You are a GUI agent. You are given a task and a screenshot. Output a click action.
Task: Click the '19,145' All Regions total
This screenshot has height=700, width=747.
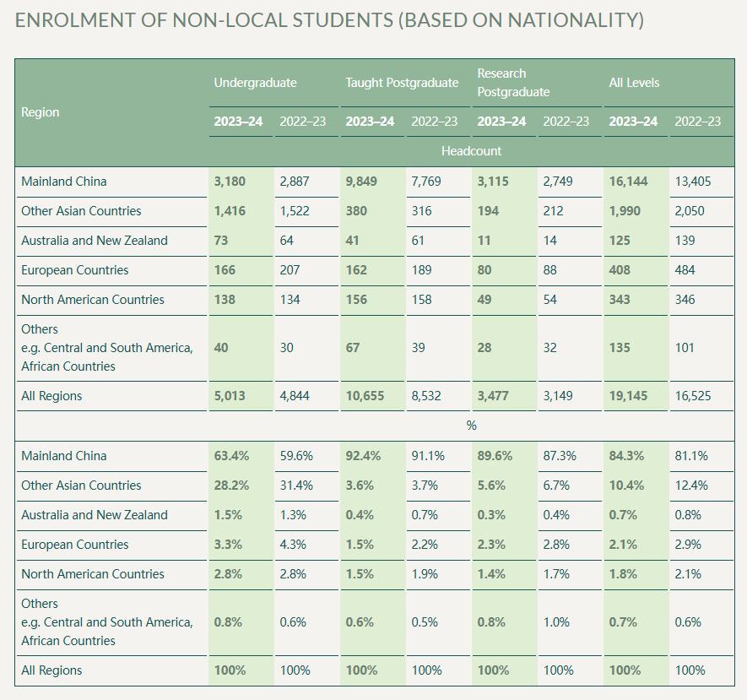click(x=628, y=396)
